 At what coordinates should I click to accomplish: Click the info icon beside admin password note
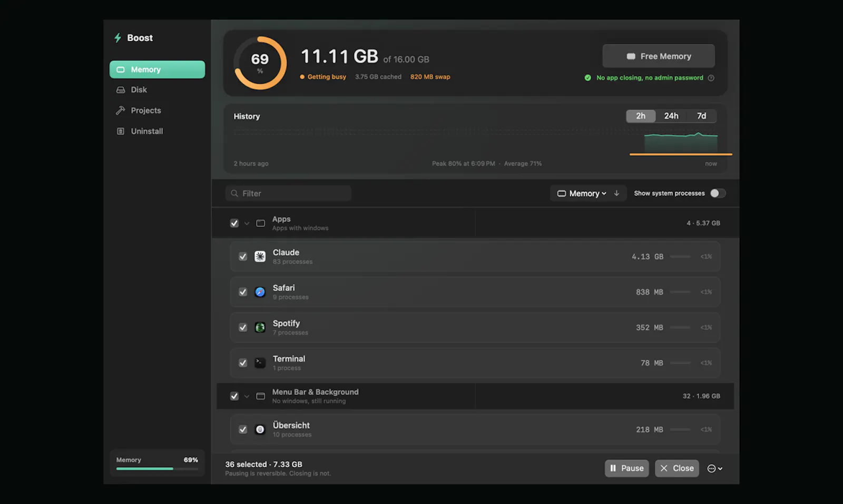(x=711, y=78)
